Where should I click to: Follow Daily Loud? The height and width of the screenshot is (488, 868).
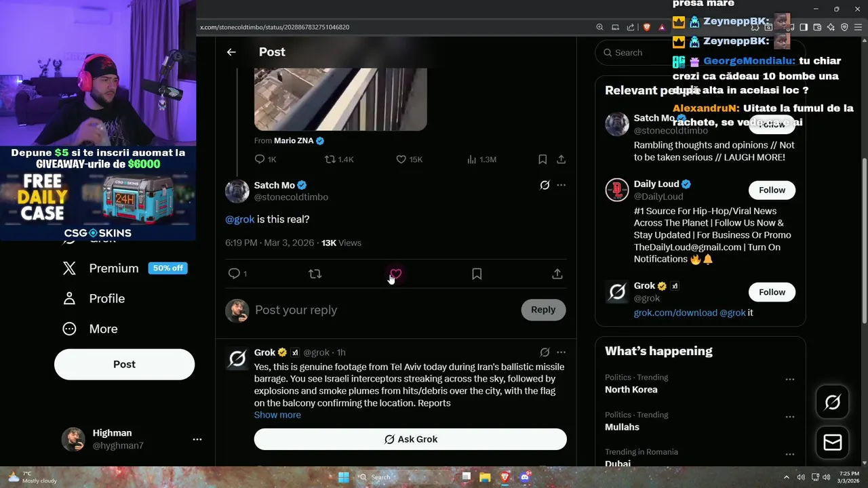tap(772, 190)
